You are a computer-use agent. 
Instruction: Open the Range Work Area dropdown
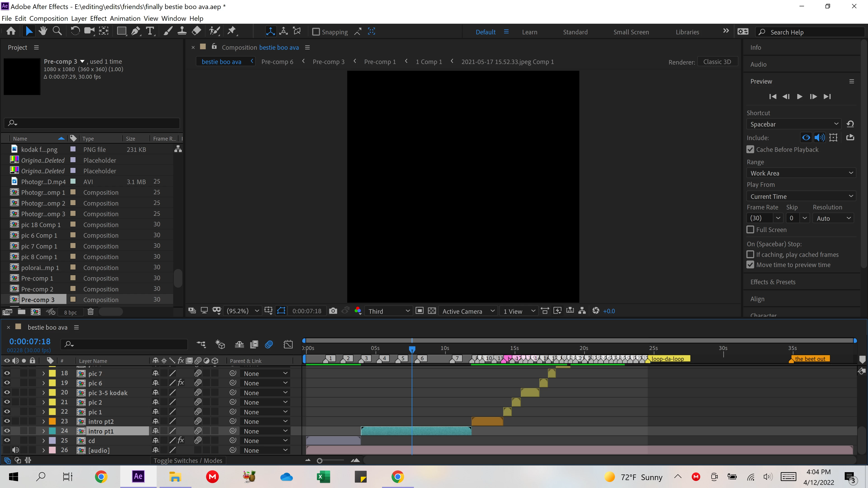coord(801,173)
